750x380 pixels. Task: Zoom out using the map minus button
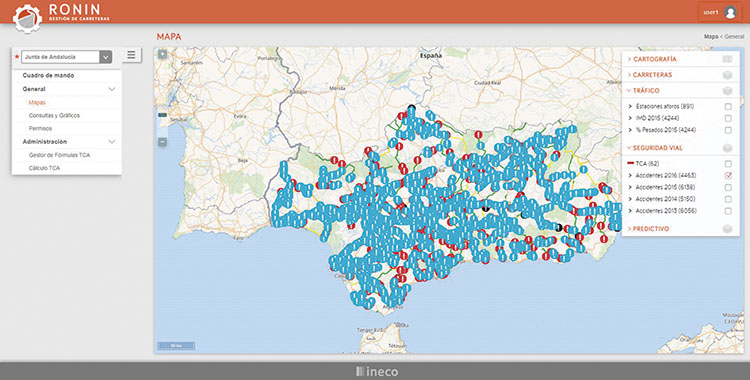tap(163, 142)
